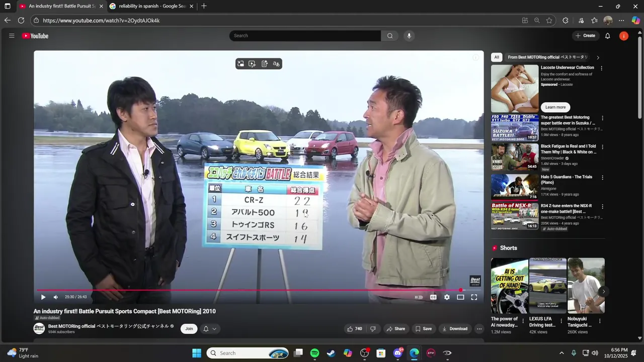Click the YouTube search input field
Screen dimensions: 644x362
(305, 36)
